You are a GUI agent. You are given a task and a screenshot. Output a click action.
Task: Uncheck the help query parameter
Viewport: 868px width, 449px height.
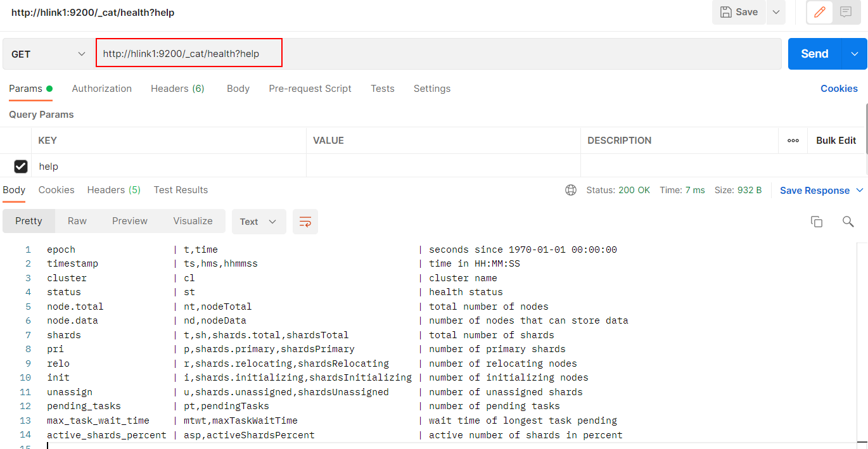20,166
